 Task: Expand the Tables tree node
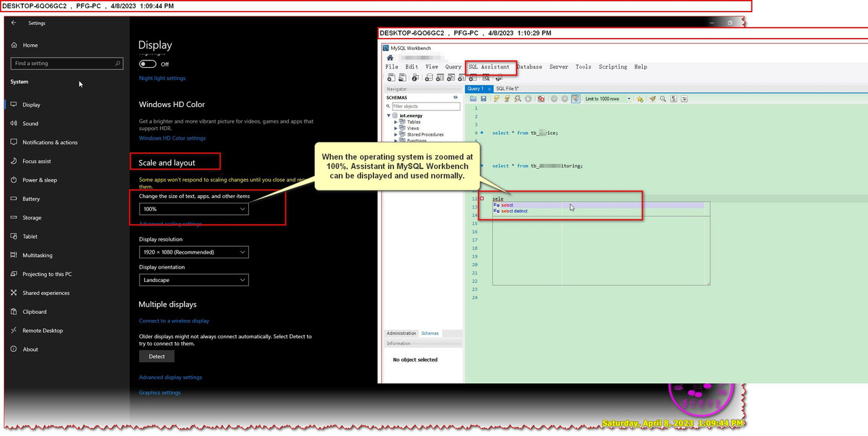pos(396,122)
